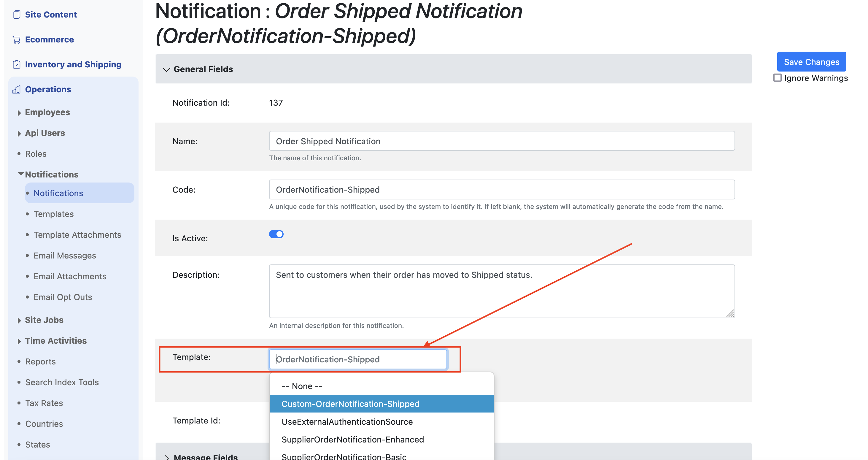
Task: Open the Site Content section link
Action: click(x=51, y=15)
